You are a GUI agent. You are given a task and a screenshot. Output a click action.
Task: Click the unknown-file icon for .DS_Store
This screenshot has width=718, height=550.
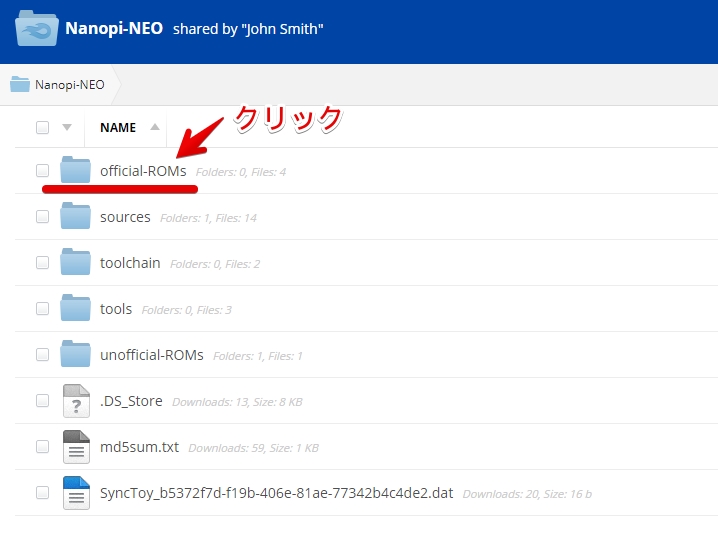(76, 401)
